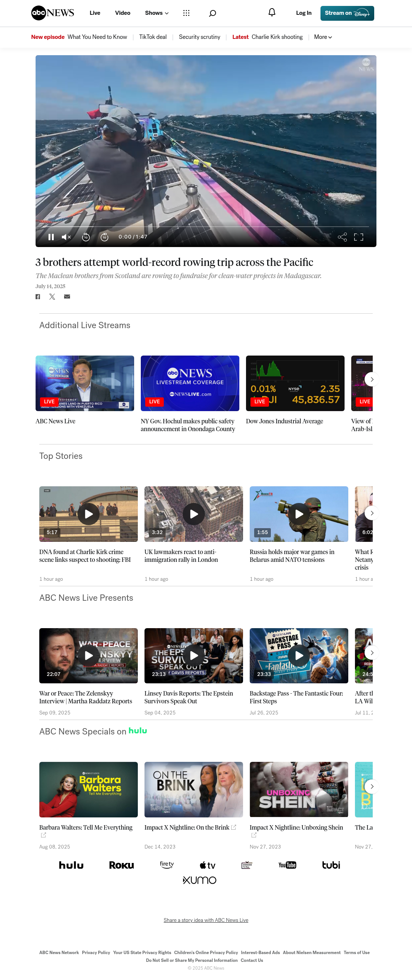Open ABC News Live stream thumbnail

tap(84, 383)
